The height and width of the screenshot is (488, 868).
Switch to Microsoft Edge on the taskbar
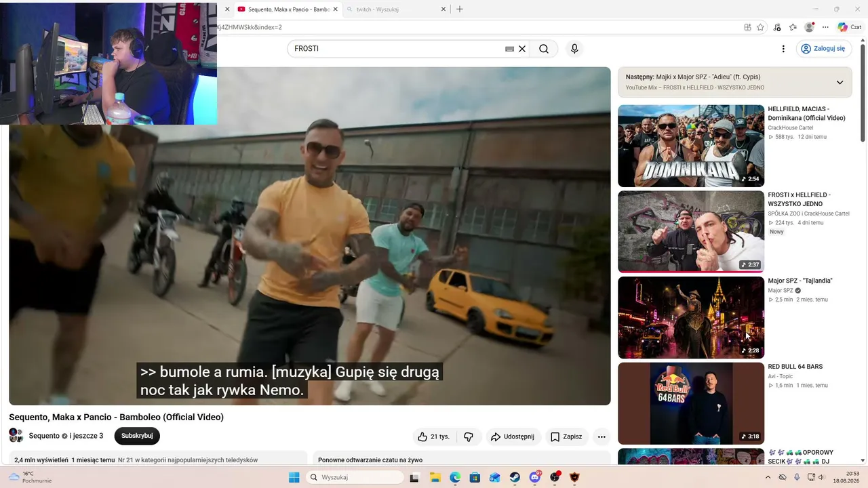pyautogui.click(x=455, y=477)
